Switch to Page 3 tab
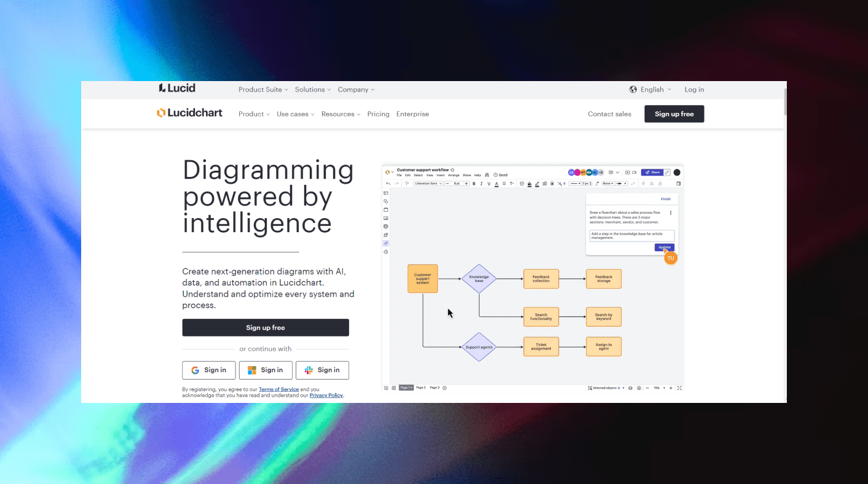The image size is (868, 484). pos(435,388)
